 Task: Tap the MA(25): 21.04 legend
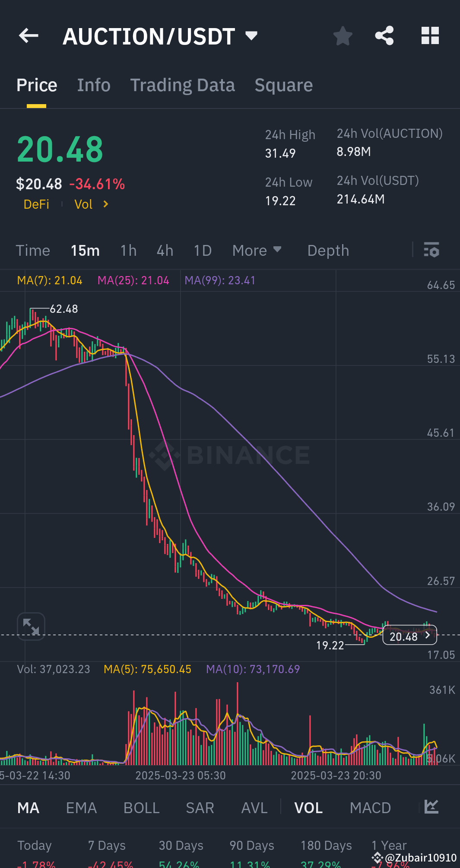[x=133, y=280]
